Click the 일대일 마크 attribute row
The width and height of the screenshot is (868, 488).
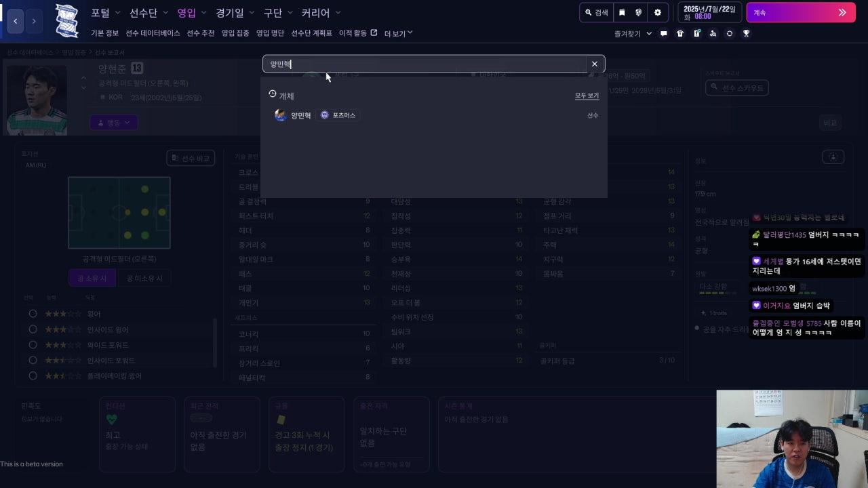click(x=304, y=259)
